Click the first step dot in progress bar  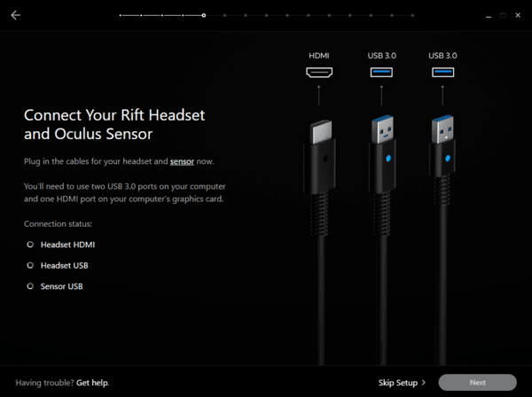tap(121, 15)
